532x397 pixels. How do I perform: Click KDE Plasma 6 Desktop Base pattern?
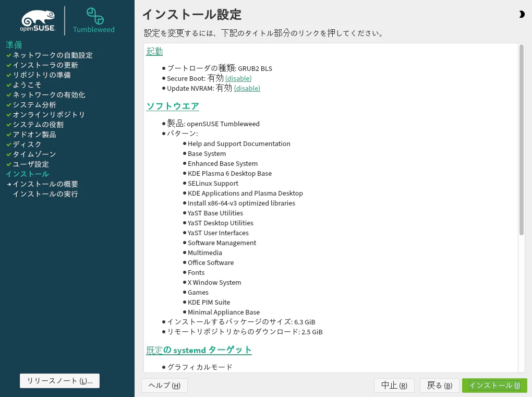tap(229, 173)
